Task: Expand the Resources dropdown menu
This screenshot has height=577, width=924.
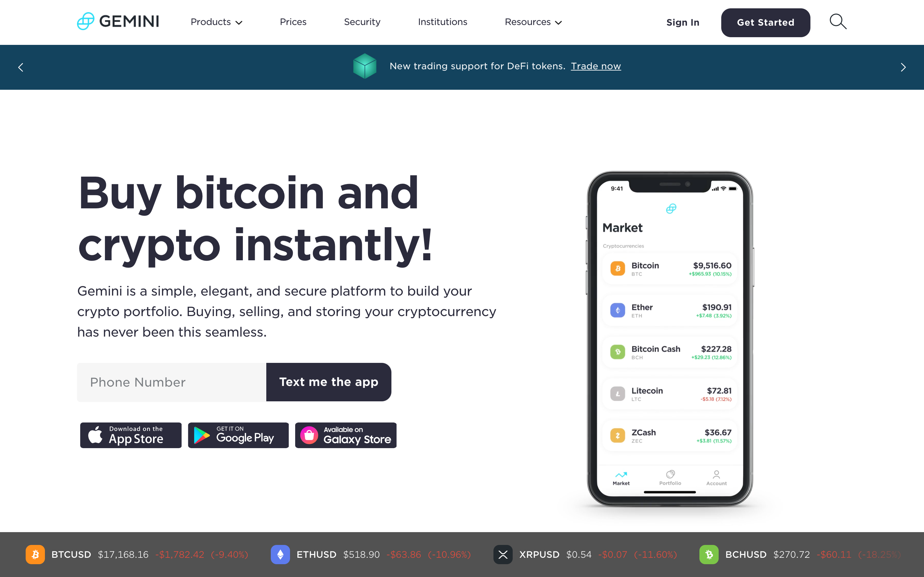Action: (532, 22)
